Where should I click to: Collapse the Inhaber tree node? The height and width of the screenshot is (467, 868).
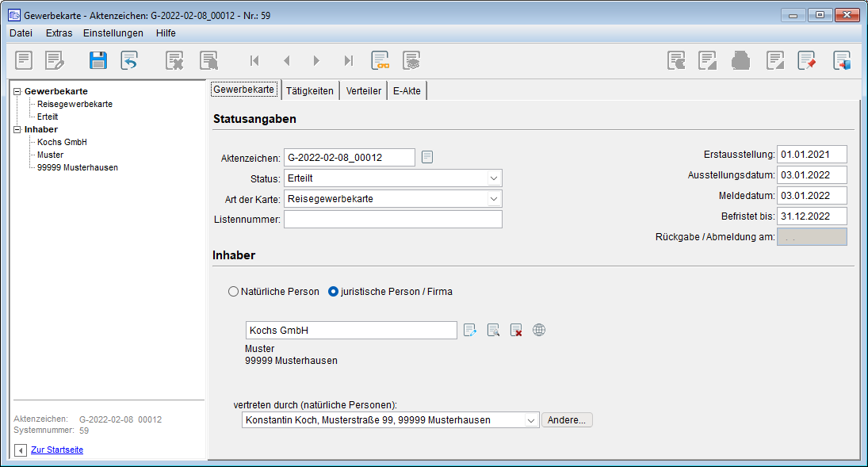click(17, 129)
